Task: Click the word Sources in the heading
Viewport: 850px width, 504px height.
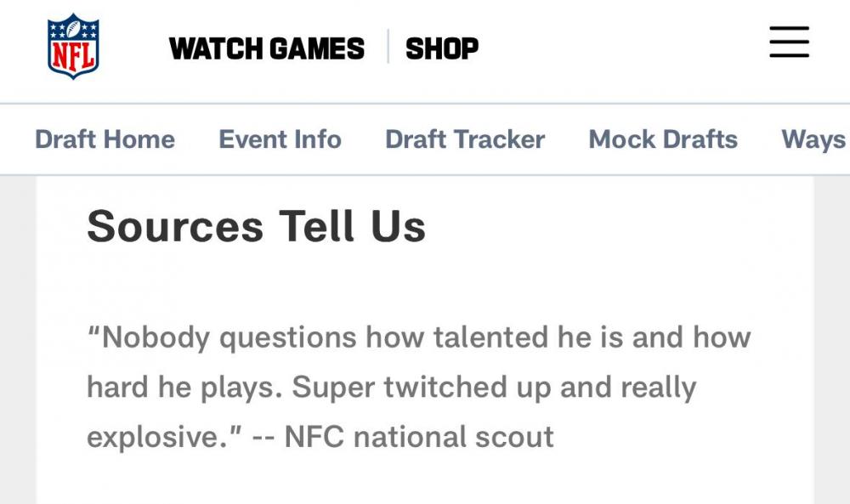Action: click(175, 227)
